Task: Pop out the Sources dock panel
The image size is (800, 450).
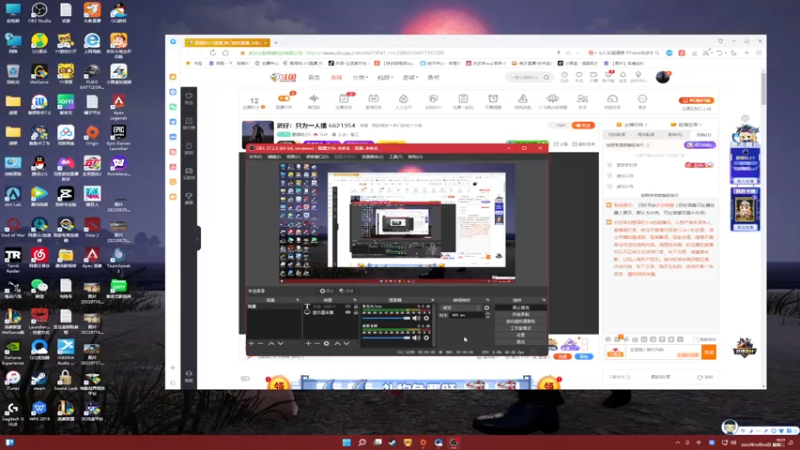Action: 355,300
